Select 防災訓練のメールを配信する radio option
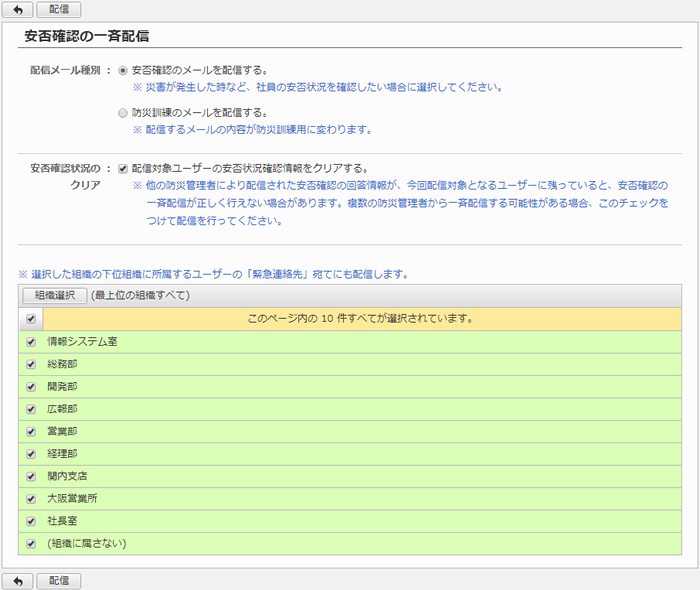Screen dimensions: 700x590 coord(123,113)
